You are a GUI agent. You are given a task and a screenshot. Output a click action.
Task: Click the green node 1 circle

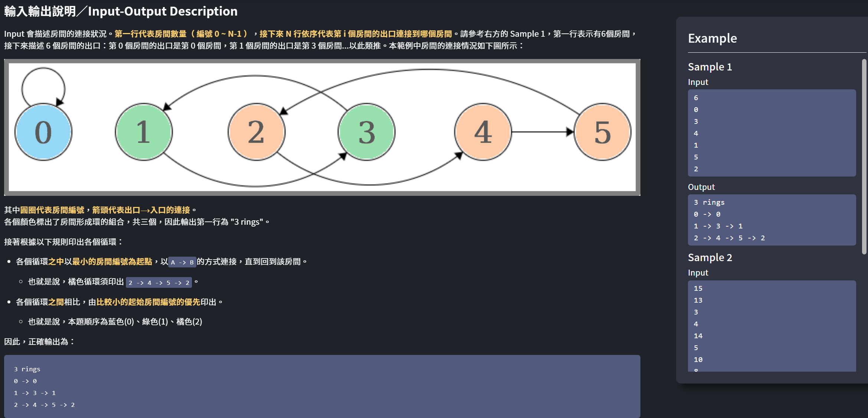(x=144, y=132)
